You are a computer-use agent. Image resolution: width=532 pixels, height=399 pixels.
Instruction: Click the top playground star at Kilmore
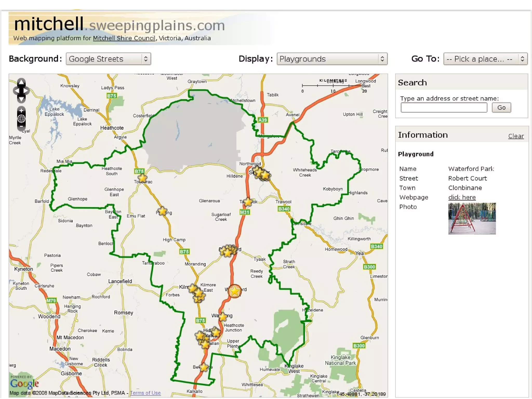192,288
